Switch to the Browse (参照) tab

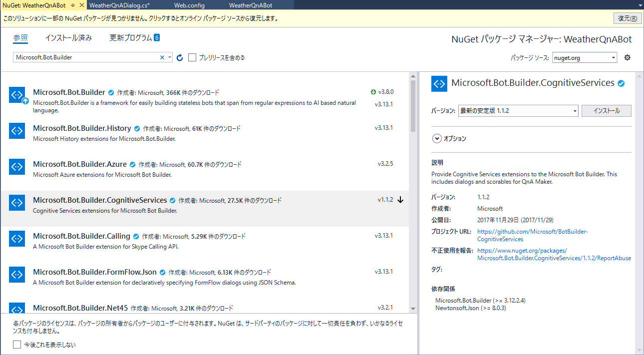20,38
